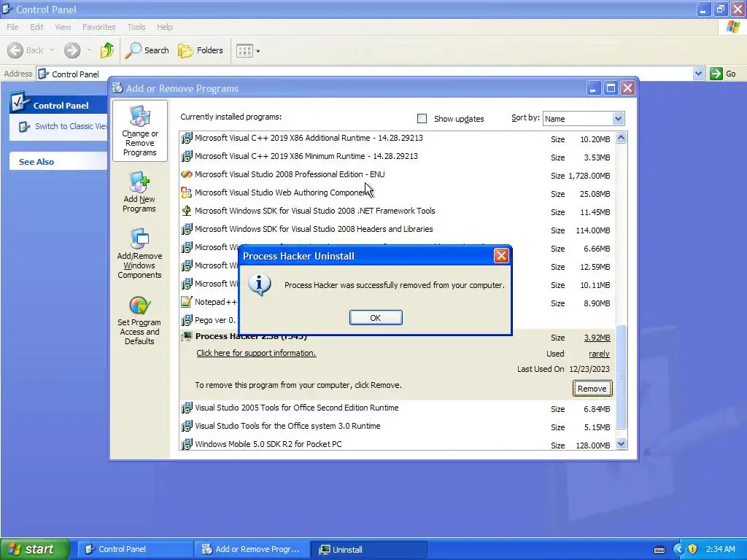Screen dimensions: 747x560
Task: Click the Back toolbar button
Action: click(26, 50)
